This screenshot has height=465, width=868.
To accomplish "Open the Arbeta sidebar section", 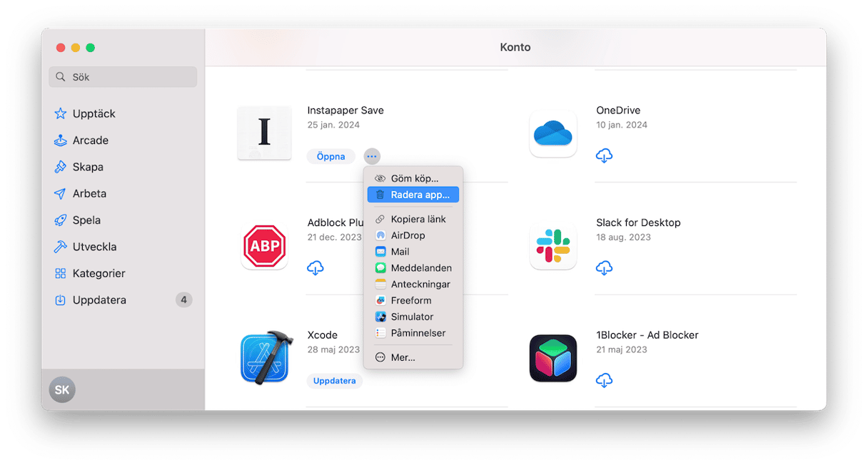I will (x=123, y=193).
